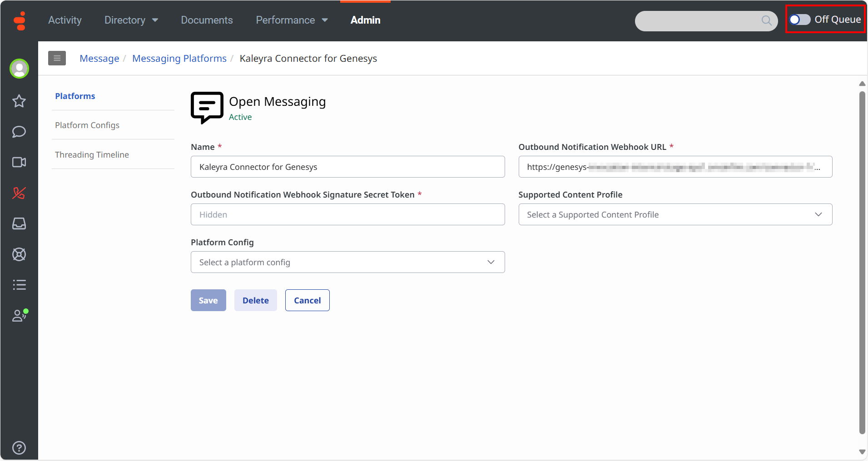Open the agent assistance person icon
Screen dimensions: 868x461
click(20, 315)
